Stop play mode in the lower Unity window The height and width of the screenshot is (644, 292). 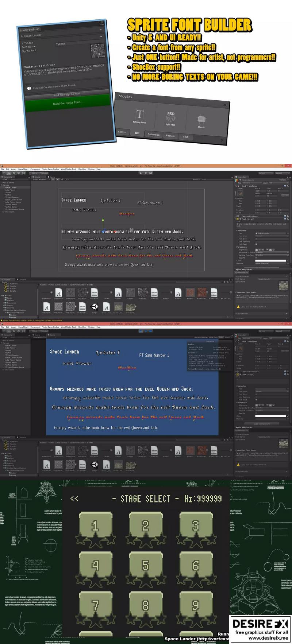141,331
